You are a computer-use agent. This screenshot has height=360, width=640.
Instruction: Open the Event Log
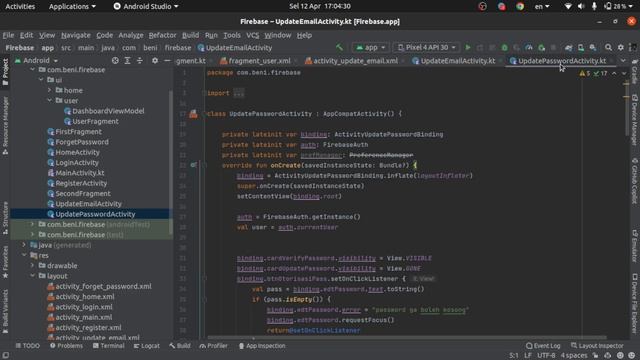(x=543, y=346)
